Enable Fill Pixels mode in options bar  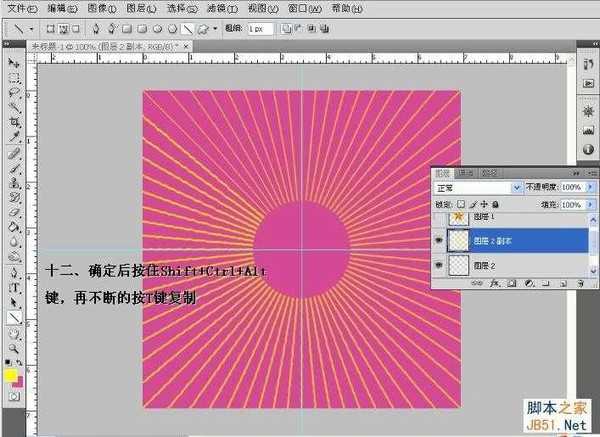click(x=76, y=29)
